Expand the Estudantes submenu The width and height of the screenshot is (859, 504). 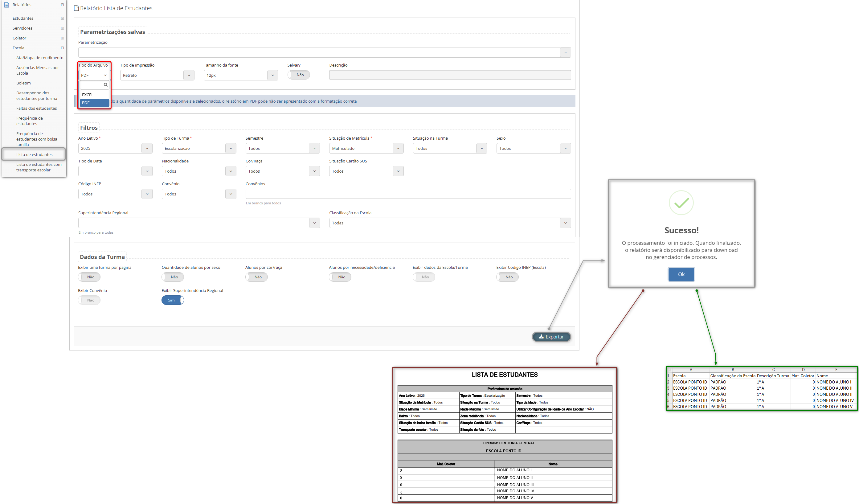tap(62, 18)
